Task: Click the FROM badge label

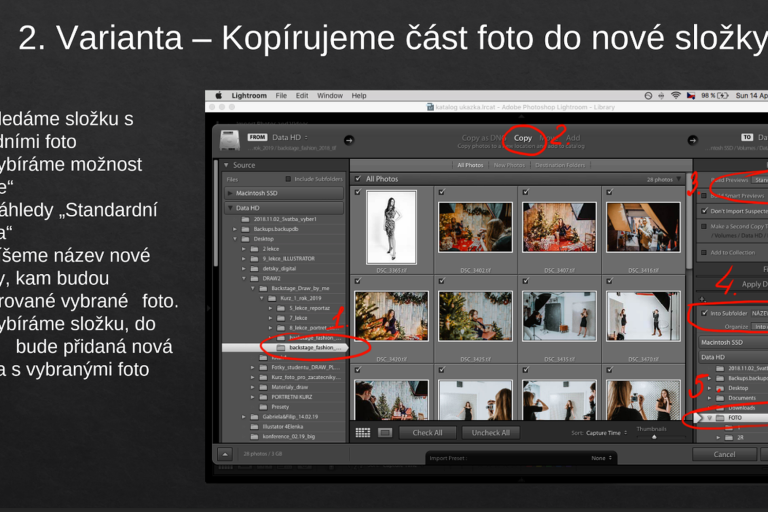Action: (x=257, y=137)
